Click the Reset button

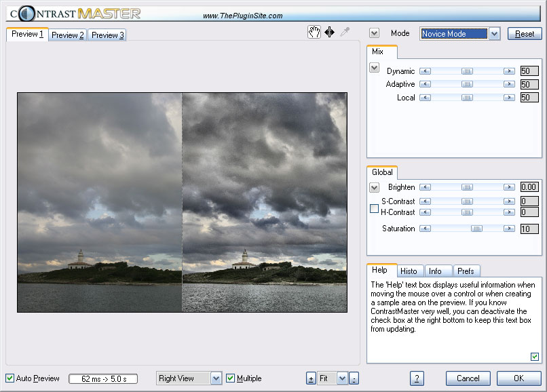(525, 34)
